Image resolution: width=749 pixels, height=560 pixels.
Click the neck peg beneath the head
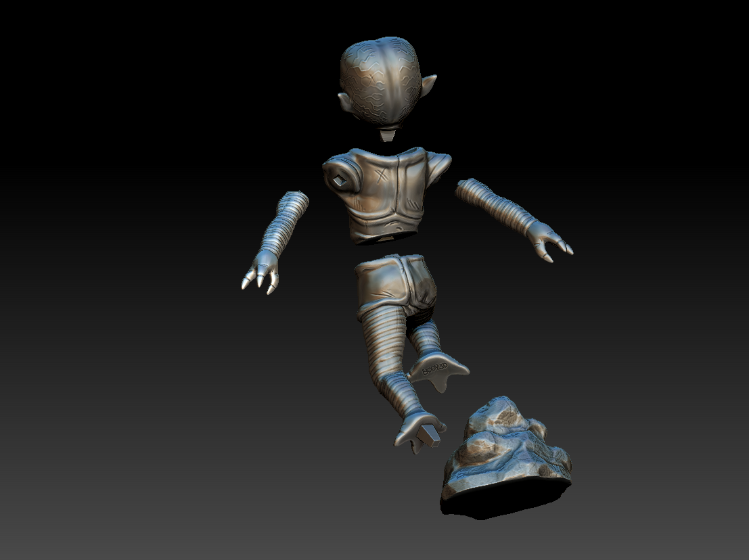click(x=388, y=135)
